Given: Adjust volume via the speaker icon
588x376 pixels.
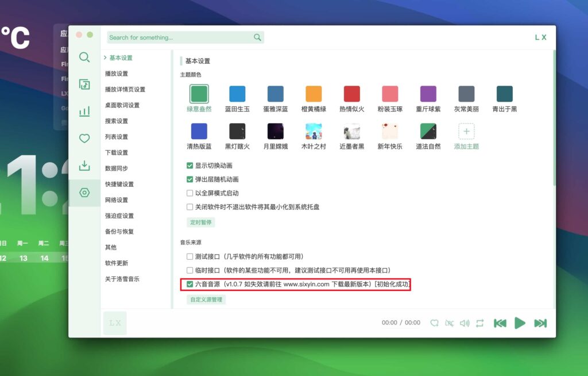Looking at the screenshot, I should [x=465, y=323].
